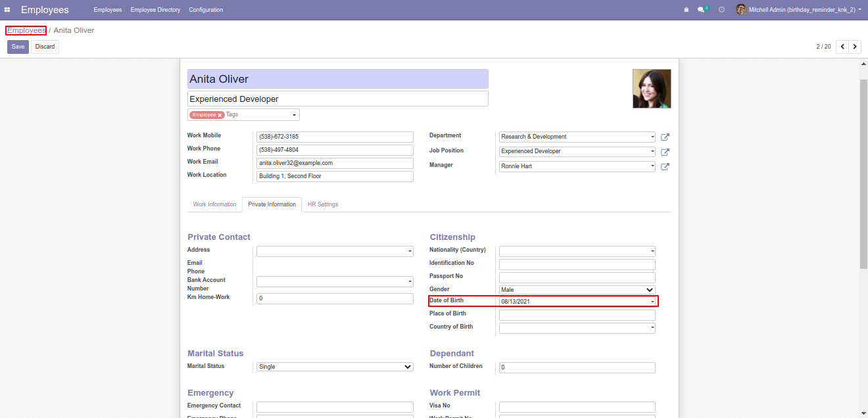Screen dimensions: 868x418
Task: Remove the Employee tag with its x
Action: [x=220, y=115]
